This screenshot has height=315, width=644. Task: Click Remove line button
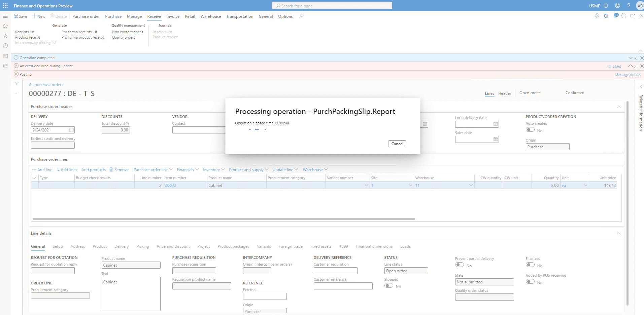coord(119,170)
